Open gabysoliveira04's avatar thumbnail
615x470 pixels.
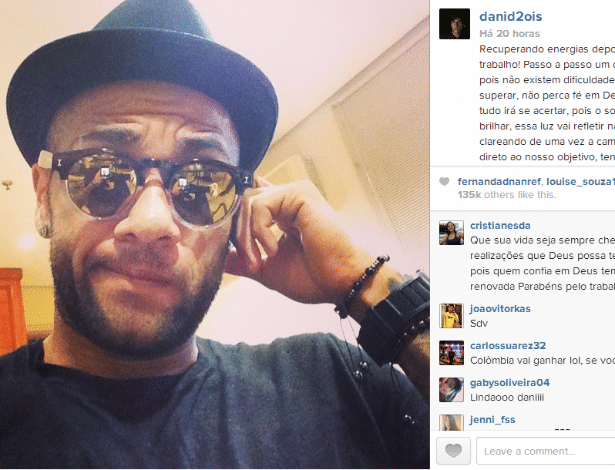[x=451, y=390]
